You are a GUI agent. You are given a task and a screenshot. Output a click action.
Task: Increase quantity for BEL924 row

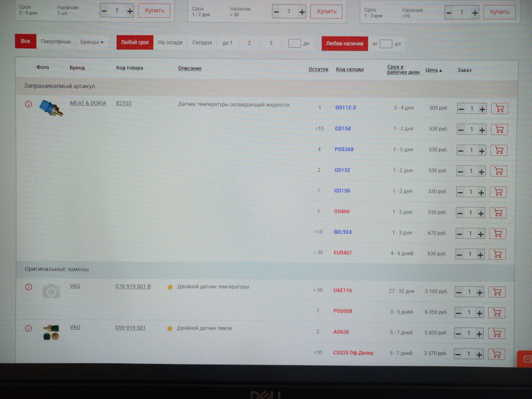click(x=480, y=234)
